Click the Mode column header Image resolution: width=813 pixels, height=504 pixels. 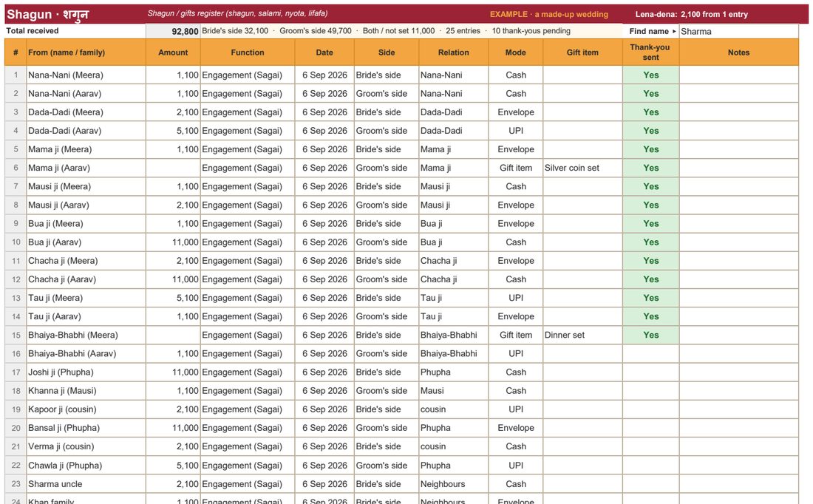click(516, 52)
